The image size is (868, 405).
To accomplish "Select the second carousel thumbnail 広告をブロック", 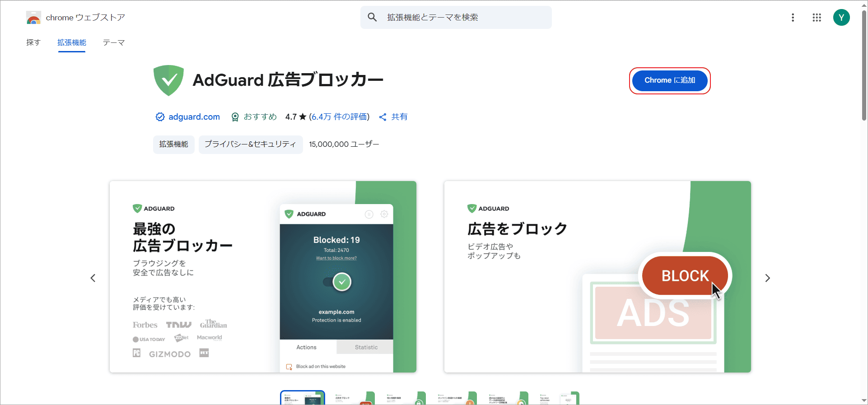I will [354, 398].
